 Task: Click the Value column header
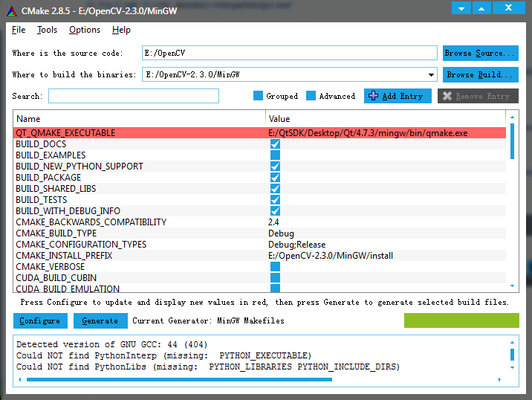[386, 119]
